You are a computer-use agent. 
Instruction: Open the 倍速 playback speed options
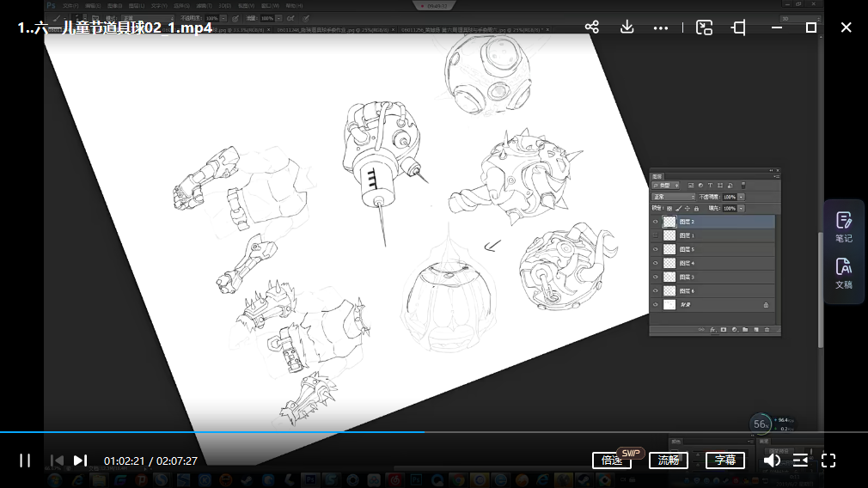[612, 461]
